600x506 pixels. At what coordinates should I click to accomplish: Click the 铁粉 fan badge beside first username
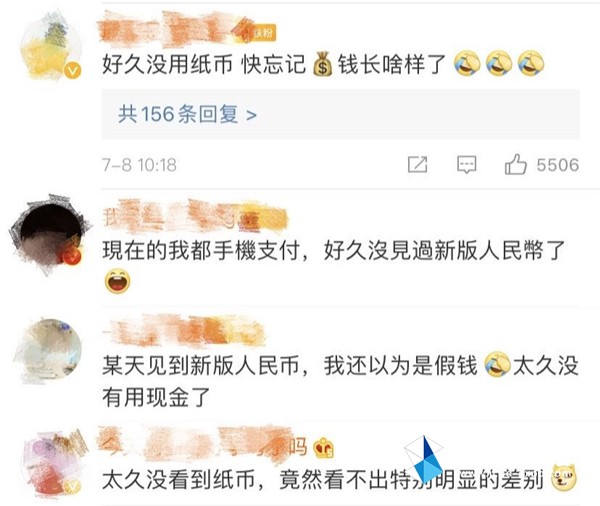tap(263, 34)
